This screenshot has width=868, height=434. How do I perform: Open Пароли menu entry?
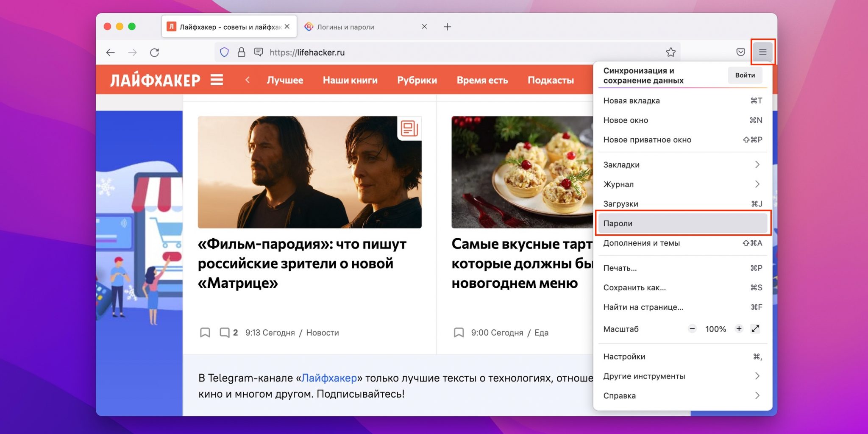click(x=682, y=223)
